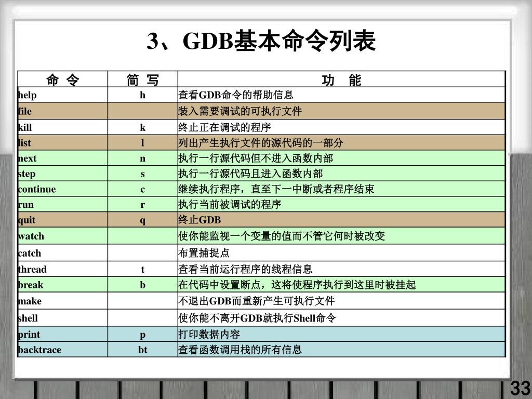532x399 pixels.
Task: Select abbreviation 'h' in help row
Action: point(142,95)
